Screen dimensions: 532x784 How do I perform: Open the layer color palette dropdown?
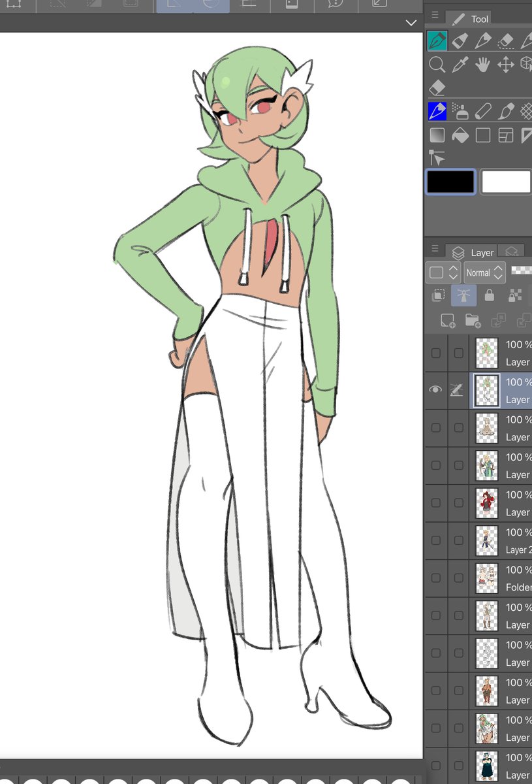[444, 272]
